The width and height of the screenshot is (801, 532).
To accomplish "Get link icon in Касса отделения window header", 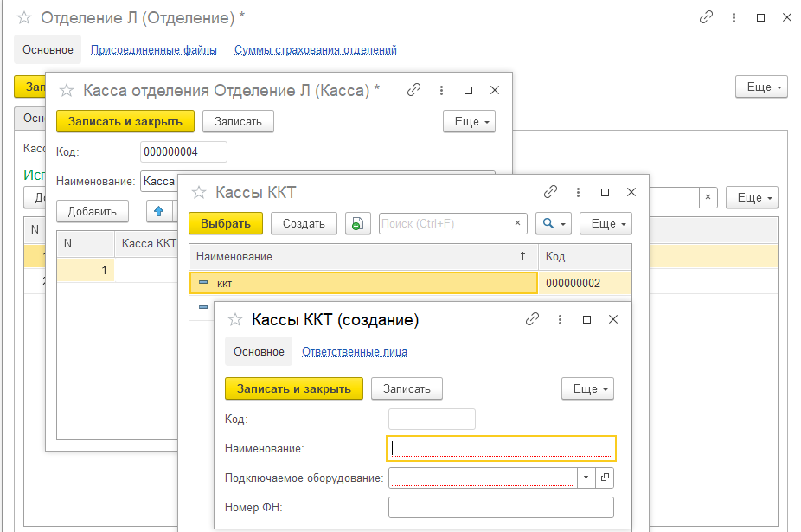I will (414, 90).
